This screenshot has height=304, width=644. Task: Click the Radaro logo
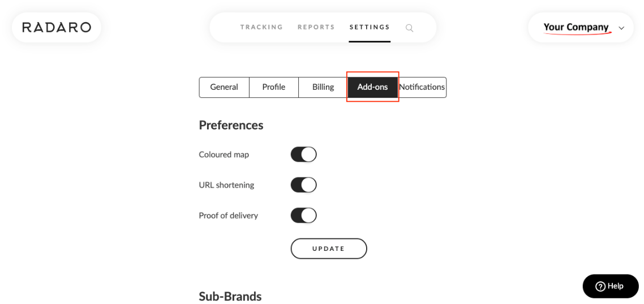[57, 28]
